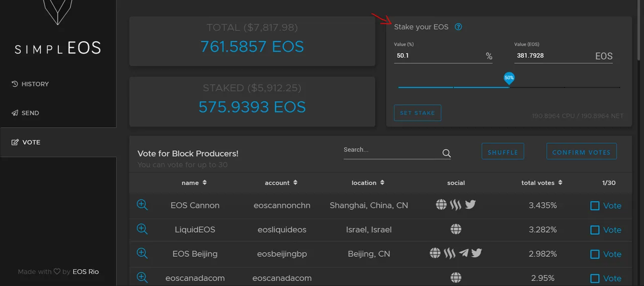Open EOS Beijing website globe icon
The width and height of the screenshot is (644, 286).
[435, 253]
